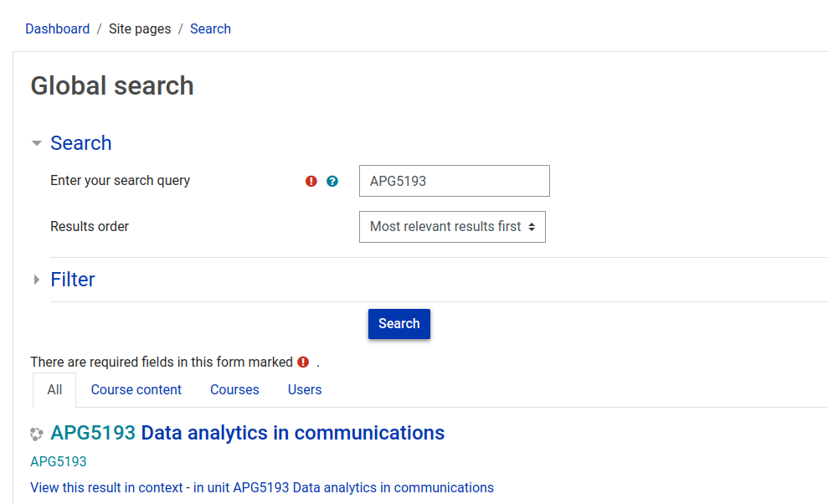Expand the Filter section triangle
The width and height of the screenshot is (828, 504).
(x=37, y=280)
